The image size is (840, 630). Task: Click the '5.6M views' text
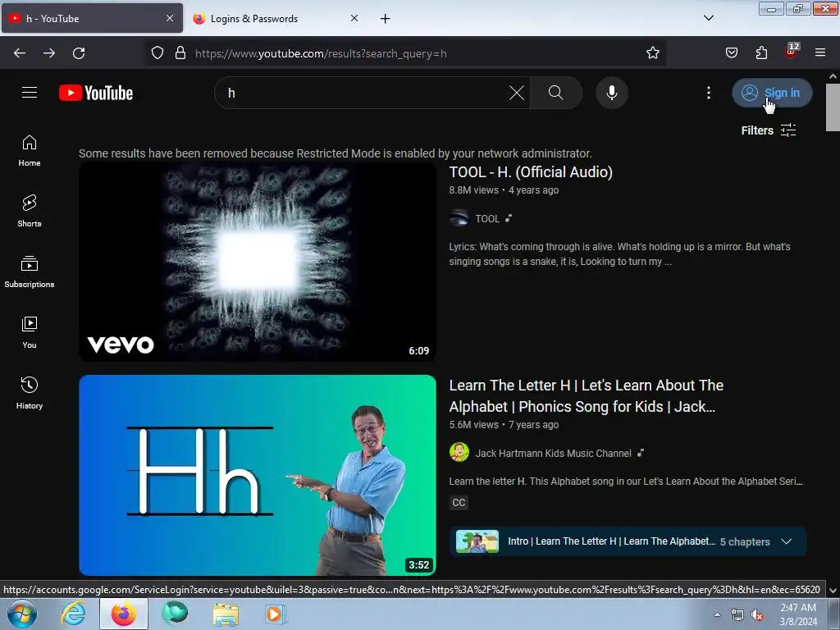pyautogui.click(x=473, y=425)
